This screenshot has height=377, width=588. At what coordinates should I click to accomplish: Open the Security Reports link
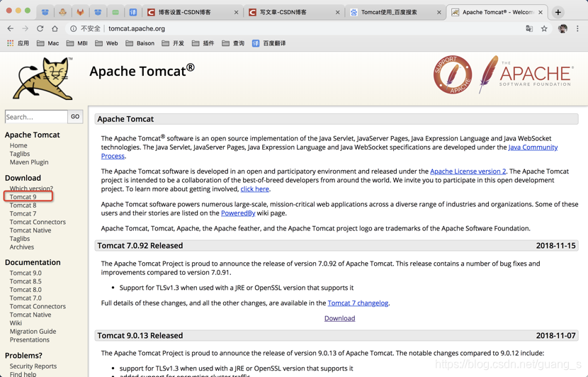coord(33,366)
